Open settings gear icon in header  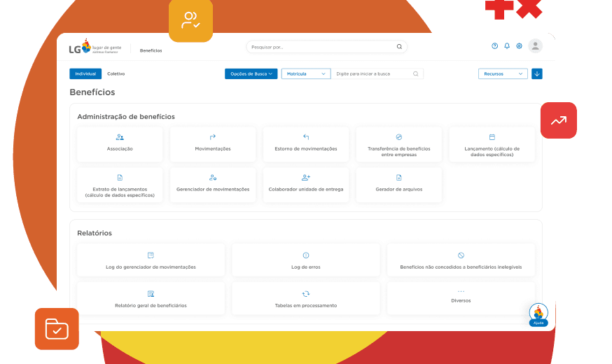[519, 46]
